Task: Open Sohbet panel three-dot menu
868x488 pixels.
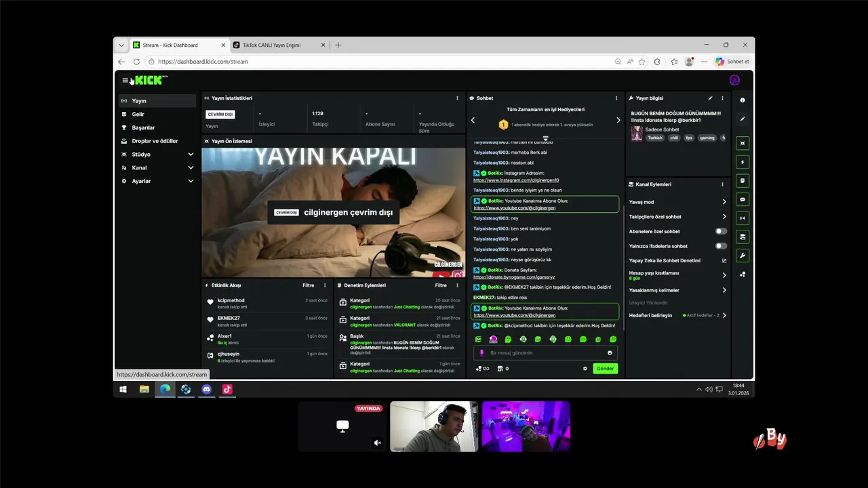Action: click(x=616, y=98)
